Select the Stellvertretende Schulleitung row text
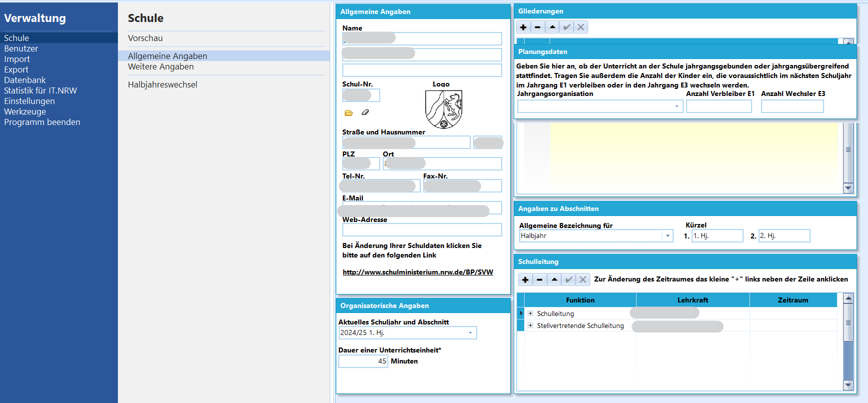This screenshot has width=868, height=403. click(x=581, y=325)
